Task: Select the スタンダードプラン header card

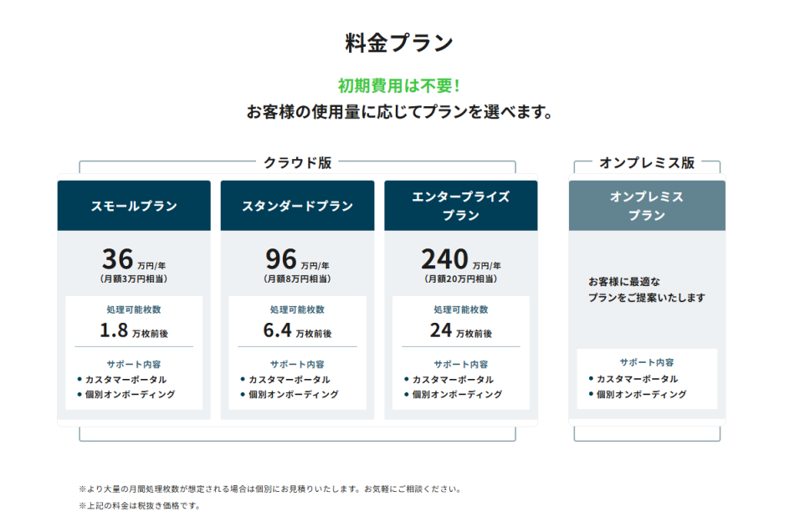Action: (x=297, y=205)
